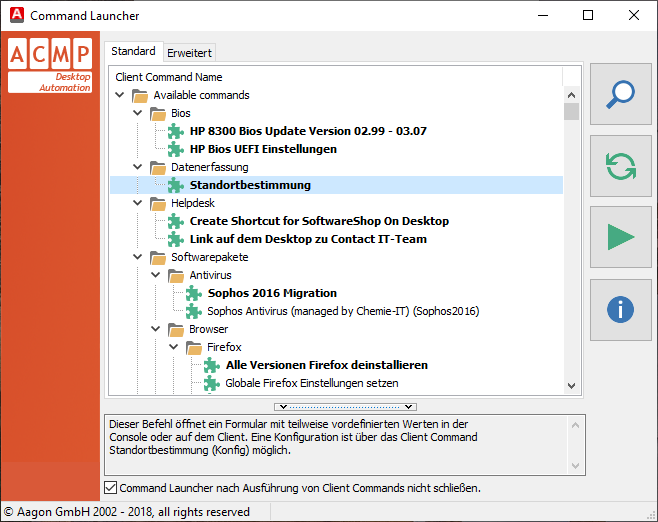Click the tree scrollbar down arrow

click(571, 385)
